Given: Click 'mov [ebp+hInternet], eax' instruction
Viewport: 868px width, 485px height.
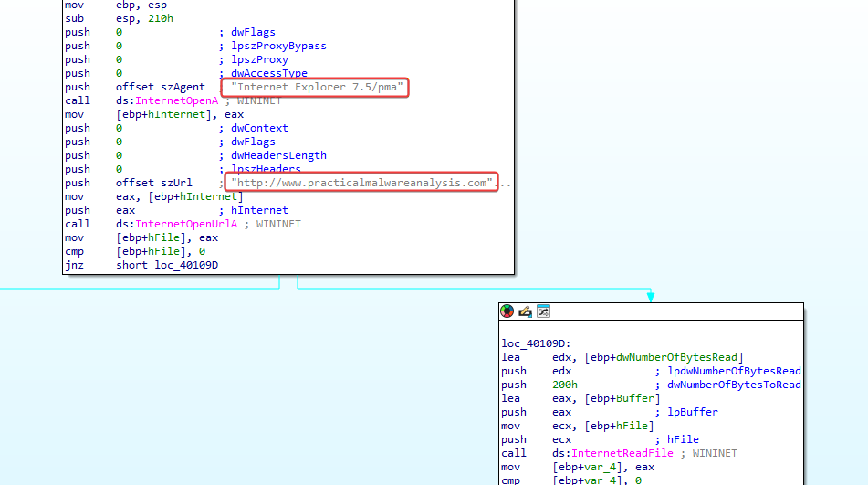Looking at the screenshot, I should point(154,114).
